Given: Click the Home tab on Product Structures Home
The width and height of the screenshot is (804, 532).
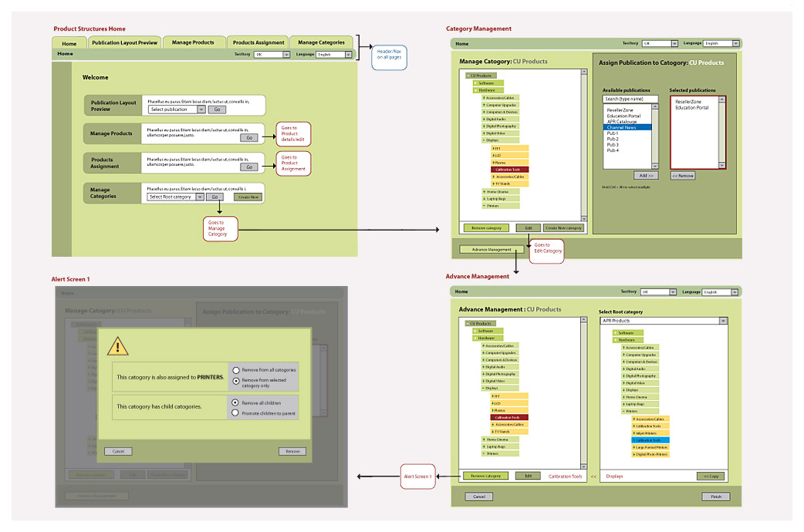Looking at the screenshot, I should coord(69,44).
